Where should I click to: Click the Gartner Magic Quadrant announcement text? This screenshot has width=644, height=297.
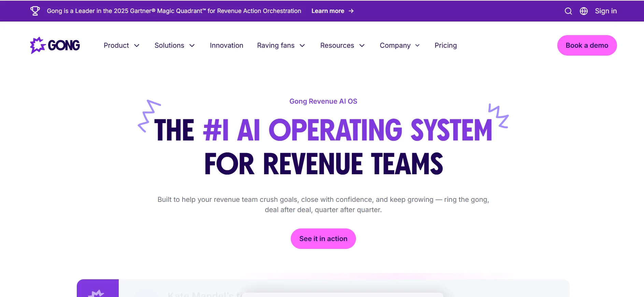coord(174,11)
